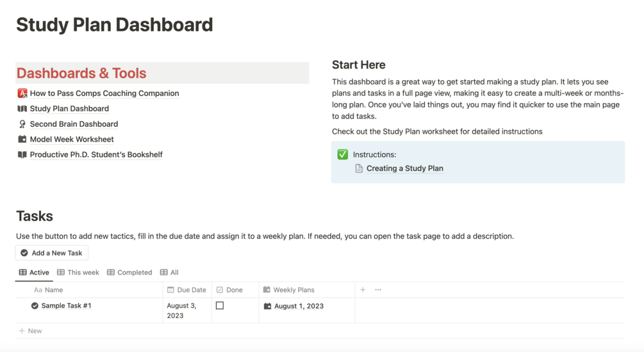Screen dimensions: 644x352
Task: Click the open book icon beside Study Plan Dashboard
Action: [x=22, y=109]
